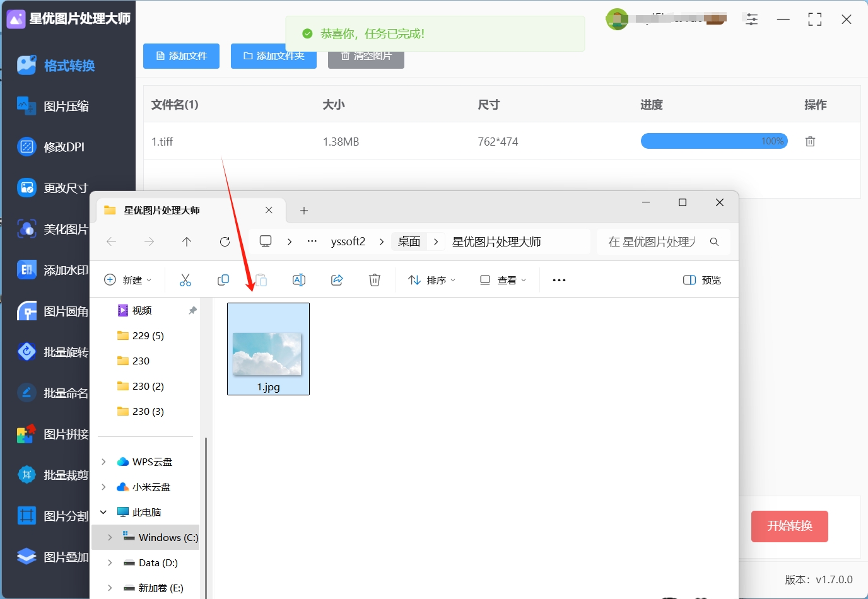
Task: Click 添加文件夹 add folder button
Action: (274, 55)
